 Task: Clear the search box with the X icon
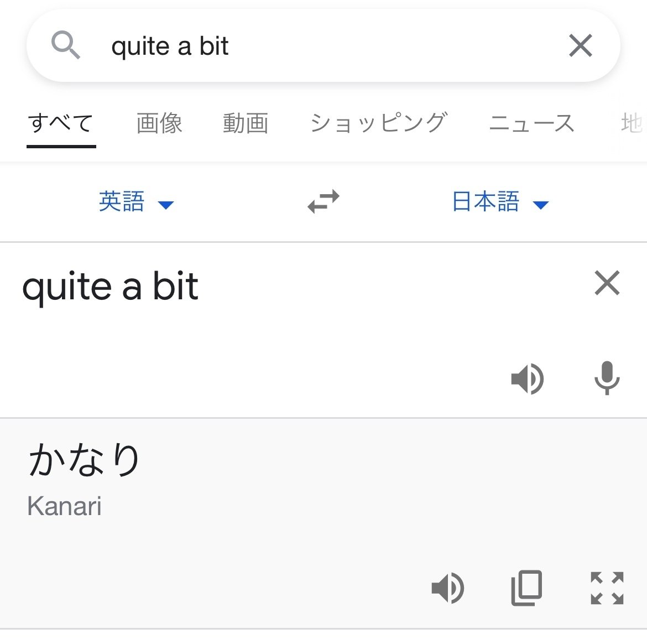tap(580, 46)
